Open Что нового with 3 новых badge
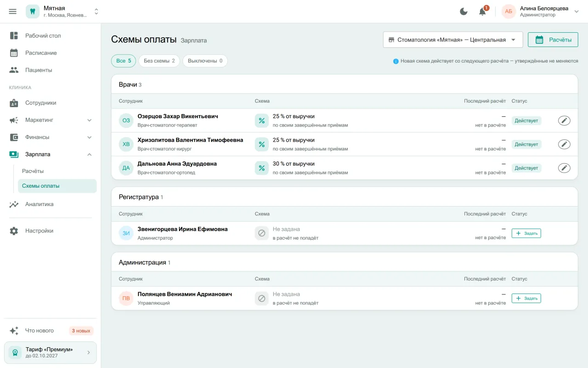 tap(51, 331)
